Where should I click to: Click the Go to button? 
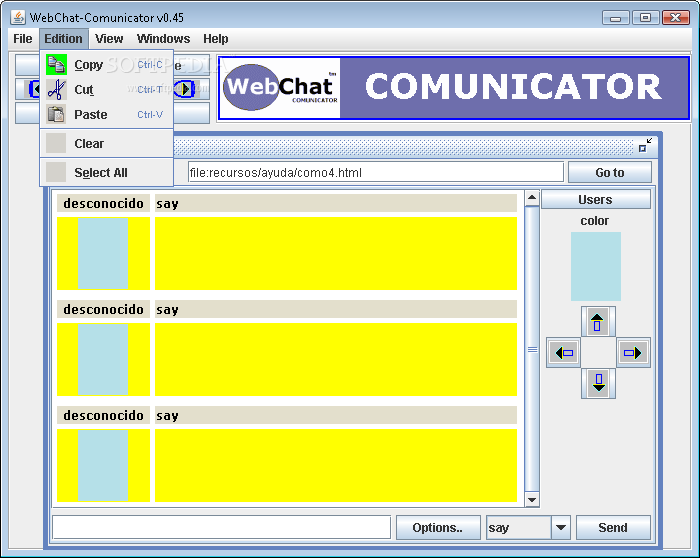609,172
